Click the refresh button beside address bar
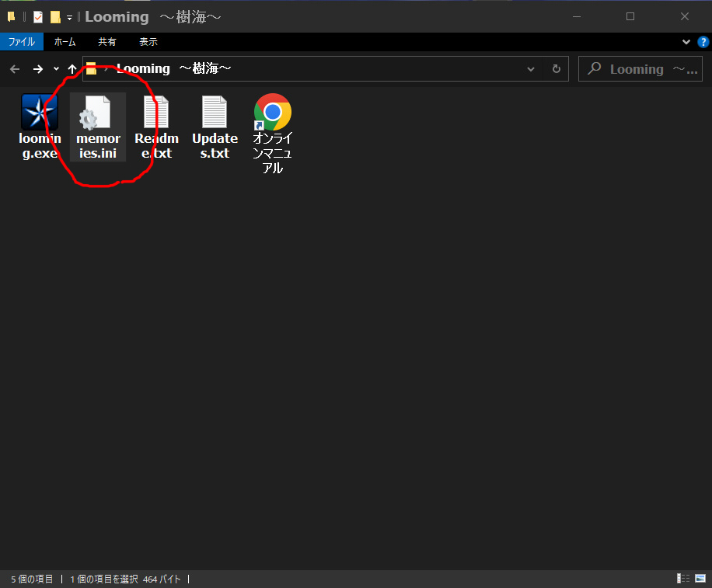Viewport: 712px width, 588px height. tap(556, 69)
